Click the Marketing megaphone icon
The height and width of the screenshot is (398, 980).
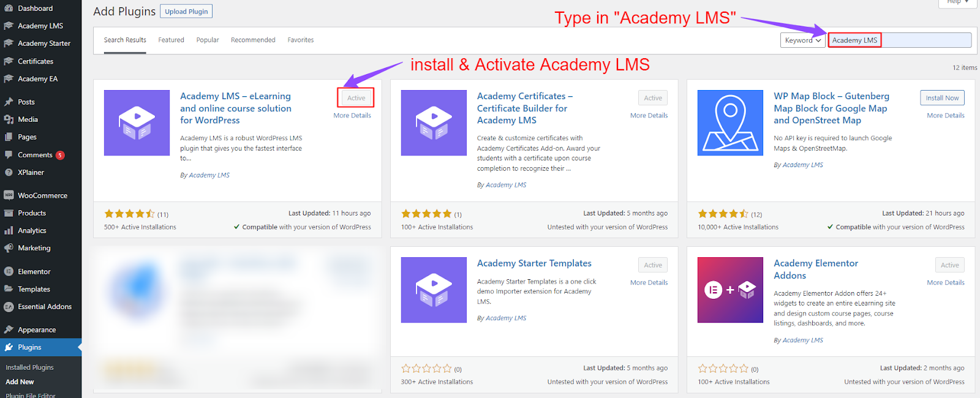point(9,248)
